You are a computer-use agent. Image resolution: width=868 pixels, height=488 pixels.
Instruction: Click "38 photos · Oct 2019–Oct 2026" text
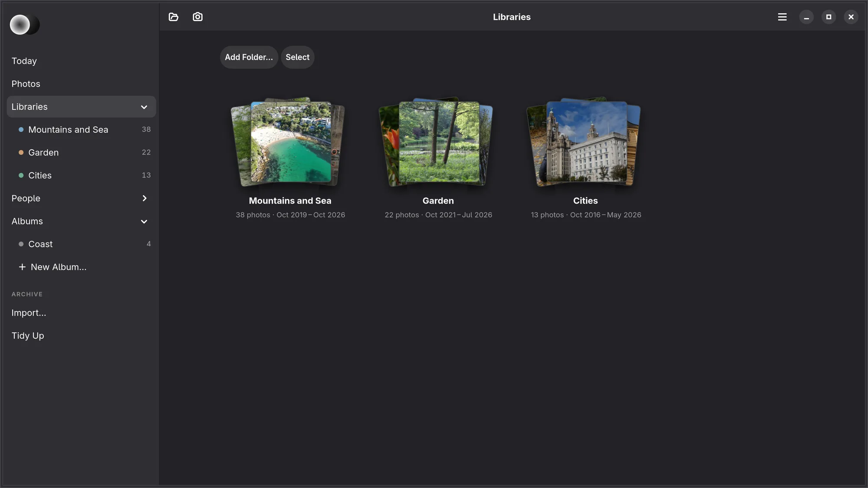pos(290,215)
